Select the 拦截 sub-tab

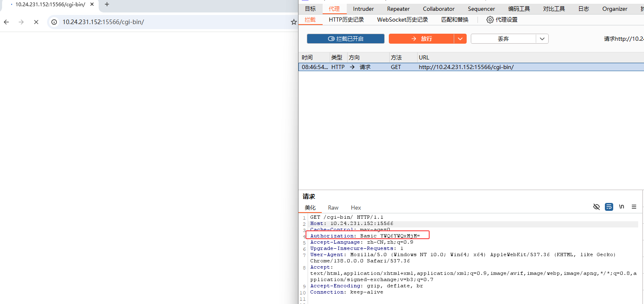tap(310, 20)
